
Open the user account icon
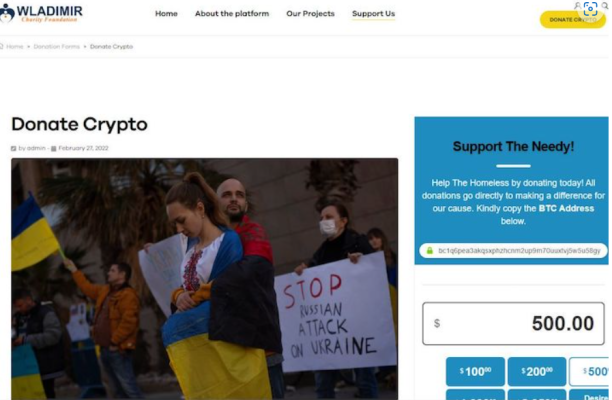[577, 5]
